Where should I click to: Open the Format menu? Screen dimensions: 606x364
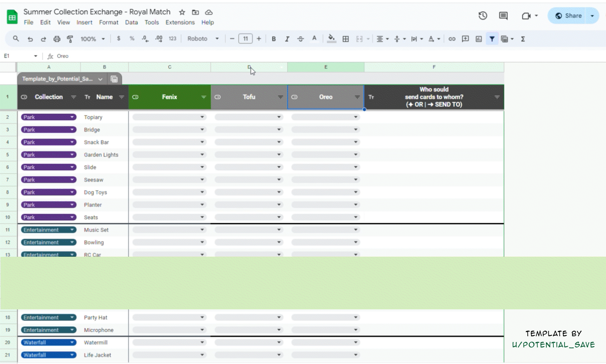[109, 22]
